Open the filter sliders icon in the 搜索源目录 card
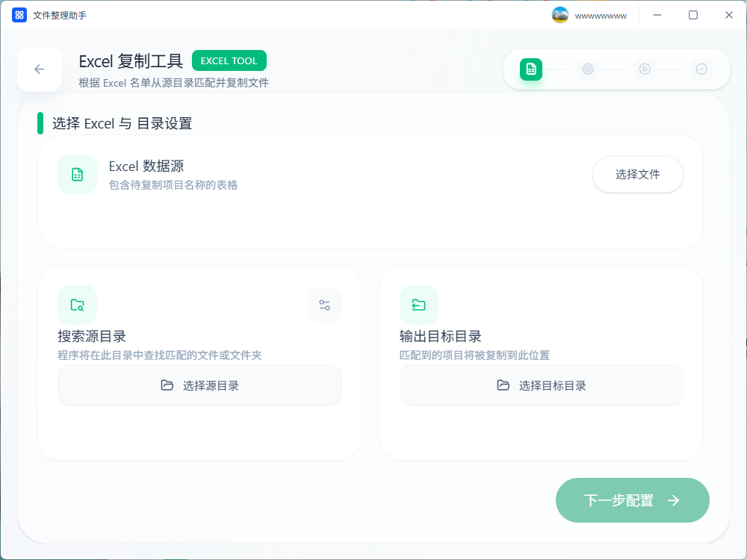Screen dimensions: 747x560 tap(325, 305)
